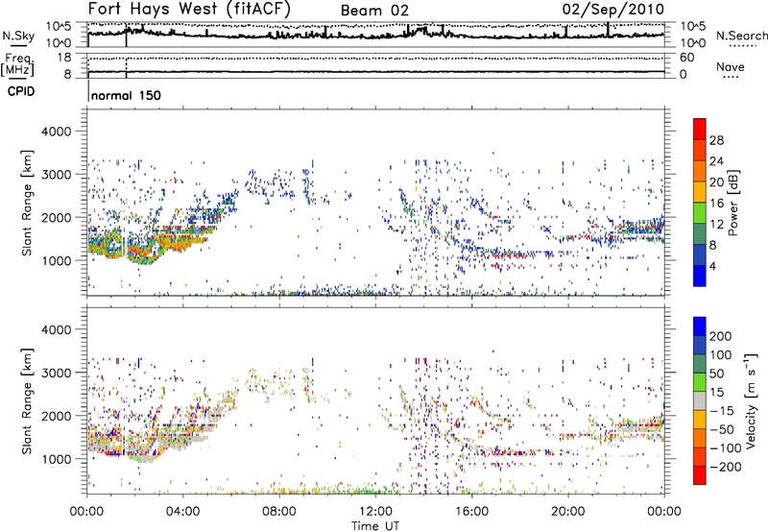
Task: Click the right '10^0' noise axis tick
Action: click(692, 43)
